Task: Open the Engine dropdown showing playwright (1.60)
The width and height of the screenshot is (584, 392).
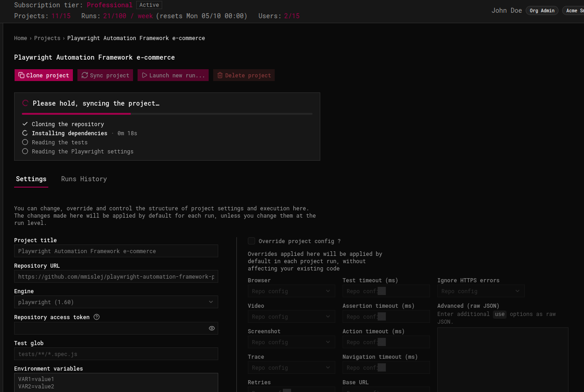Action: tap(116, 302)
